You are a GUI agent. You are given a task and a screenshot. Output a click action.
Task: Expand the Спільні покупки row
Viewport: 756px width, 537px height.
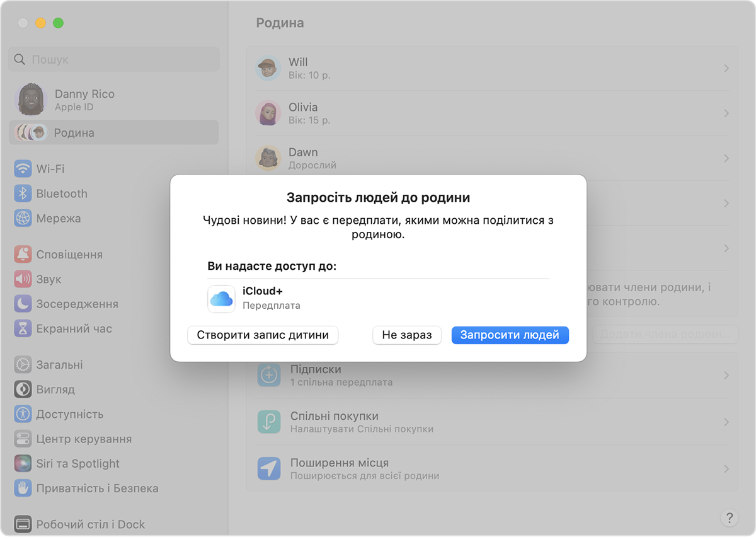click(728, 422)
